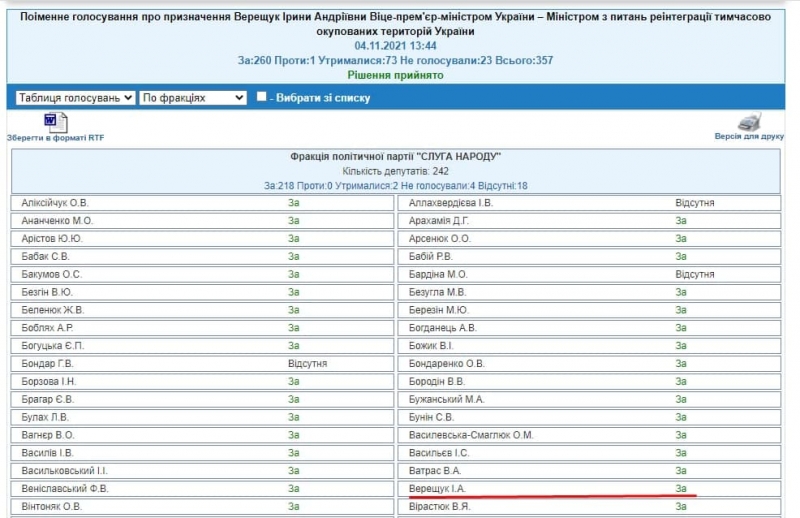The height and width of the screenshot is (518, 800).
Task: Open the 'Таблиця голосувань' dropdown
Action: (75, 97)
